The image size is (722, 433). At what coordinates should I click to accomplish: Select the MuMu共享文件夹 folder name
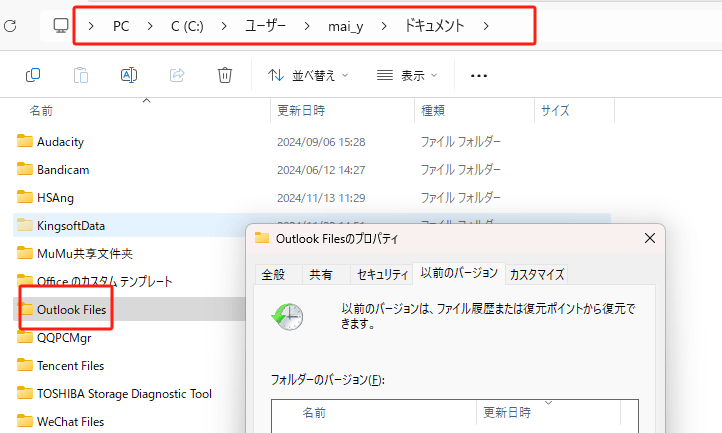(x=85, y=254)
